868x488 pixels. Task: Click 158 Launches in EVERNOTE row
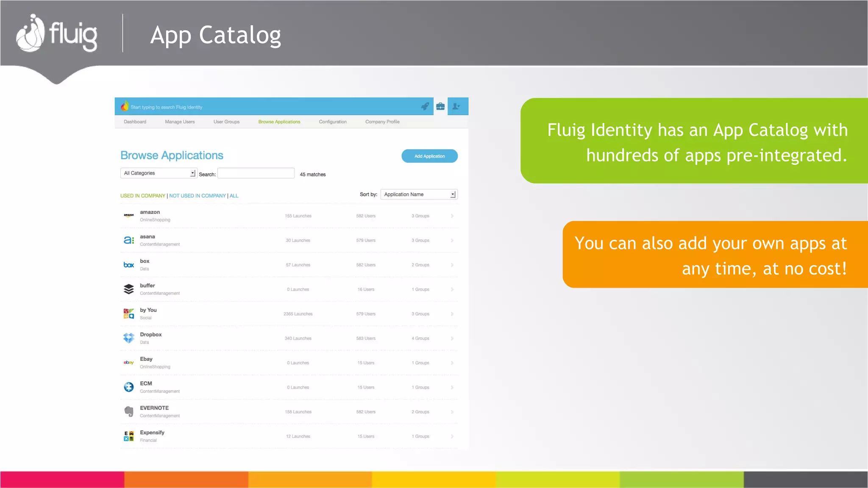(298, 412)
